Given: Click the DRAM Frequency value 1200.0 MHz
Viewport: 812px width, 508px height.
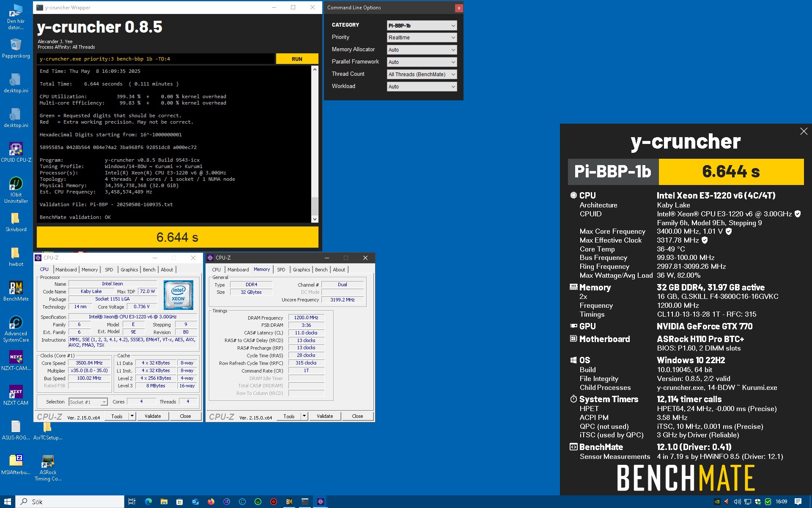Looking at the screenshot, I should (x=306, y=317).
